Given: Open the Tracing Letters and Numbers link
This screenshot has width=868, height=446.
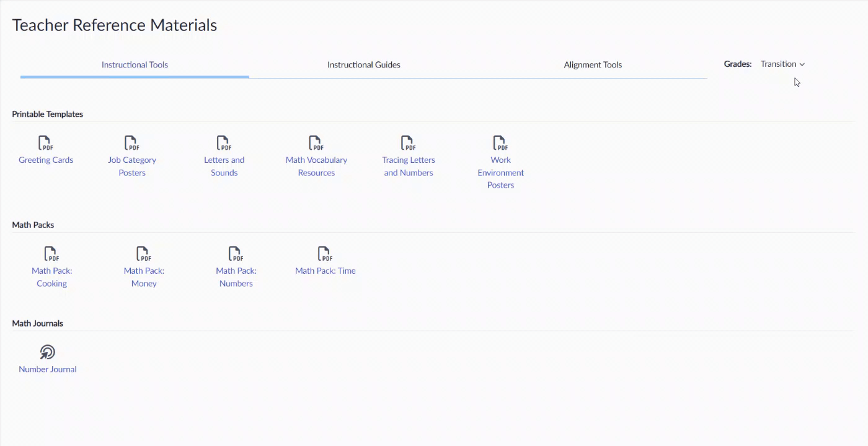Looking at the screenshot, I should pos(409,166).
